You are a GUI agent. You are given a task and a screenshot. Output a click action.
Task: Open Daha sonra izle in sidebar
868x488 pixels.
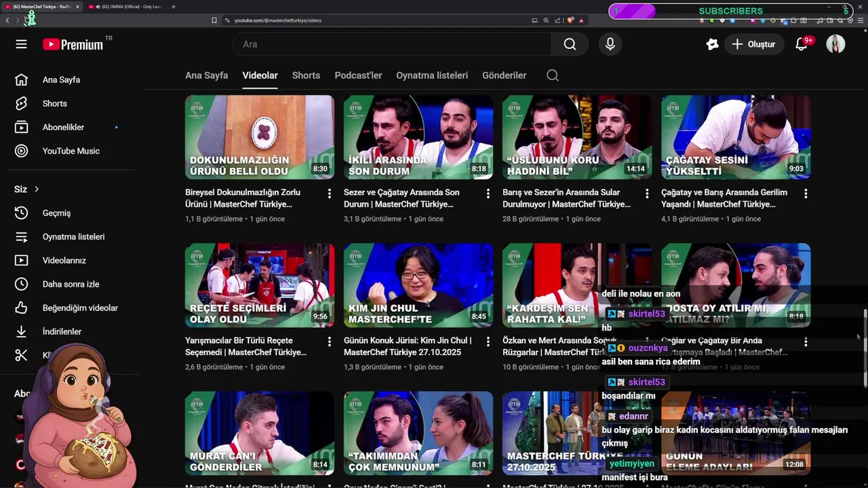71,284
